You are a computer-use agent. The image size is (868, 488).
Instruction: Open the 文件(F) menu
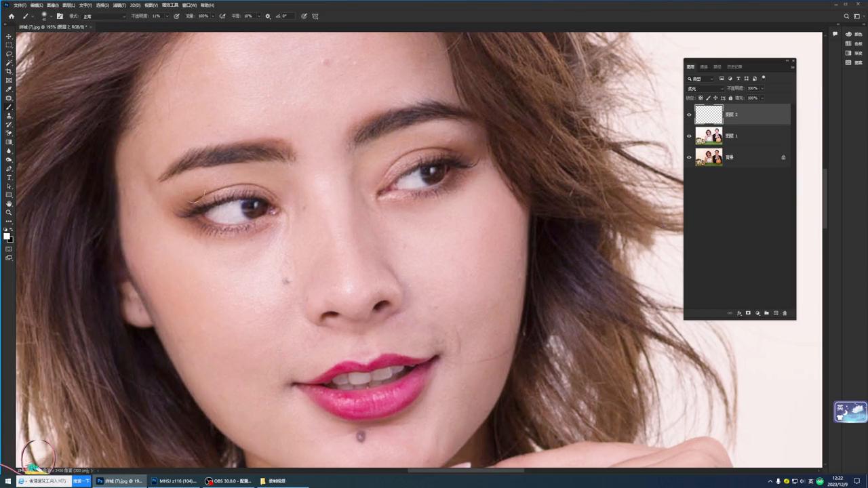click(x=20, y=5)
